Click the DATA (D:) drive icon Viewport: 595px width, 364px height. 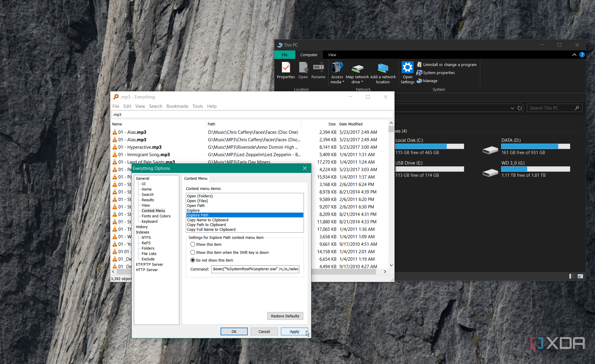pos(490,149)
